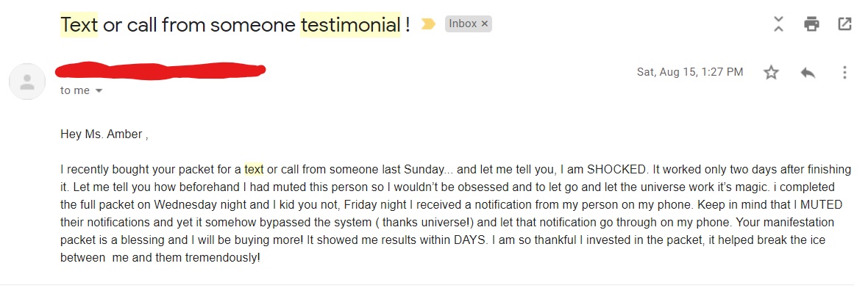Expand the 'to me' recipient details arrow
This screenshot has width=868, height=291.
[99, 90]
